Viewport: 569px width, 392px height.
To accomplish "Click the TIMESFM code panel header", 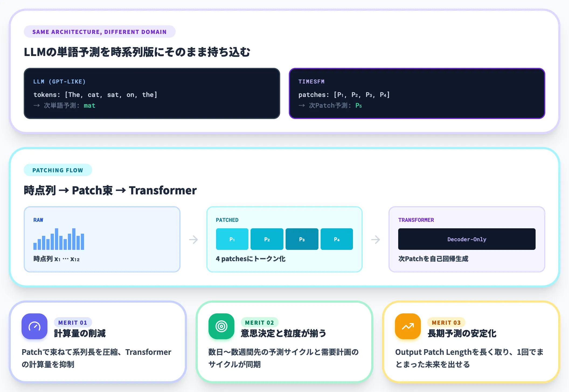I will click(x=311, y=82).
